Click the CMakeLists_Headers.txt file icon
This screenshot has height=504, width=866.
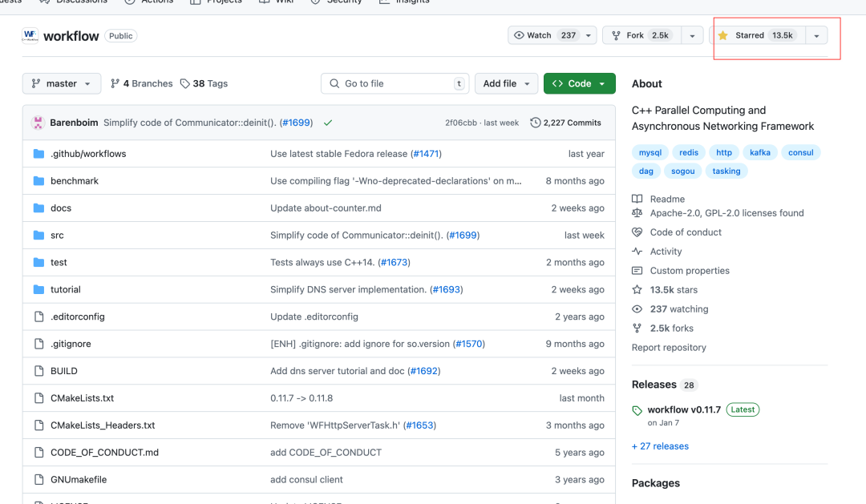(x=38, y=425)
